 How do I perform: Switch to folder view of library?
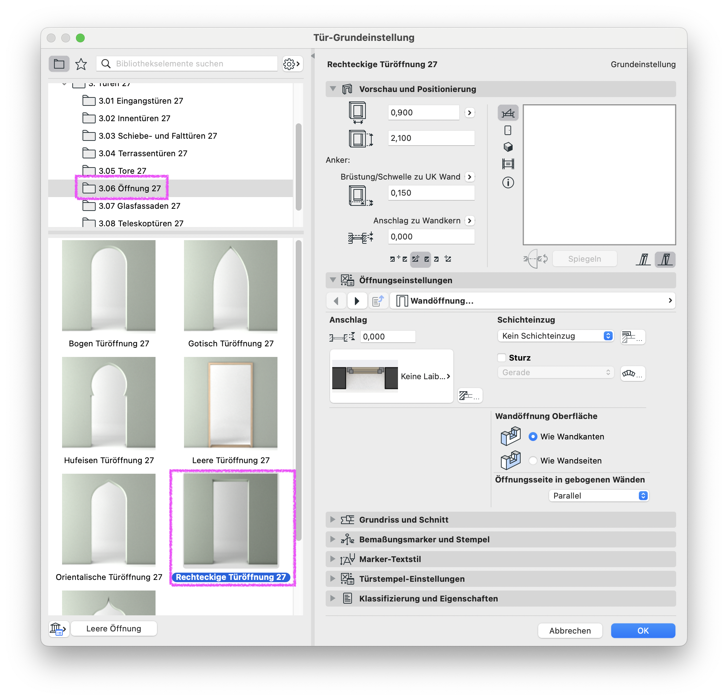tap(59, 64)
